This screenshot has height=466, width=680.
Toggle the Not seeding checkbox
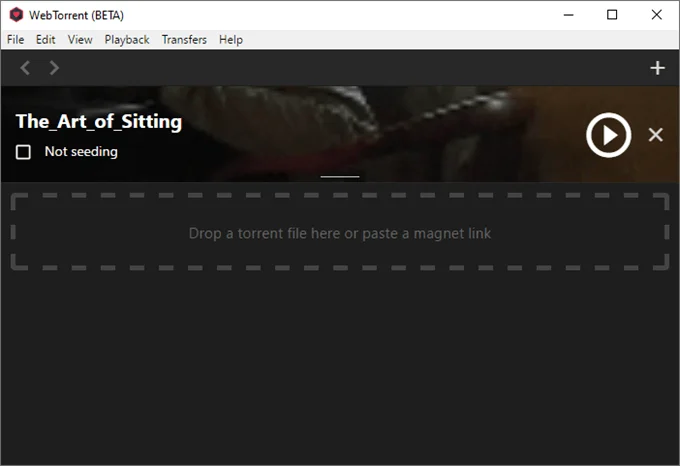pos(23,152)
